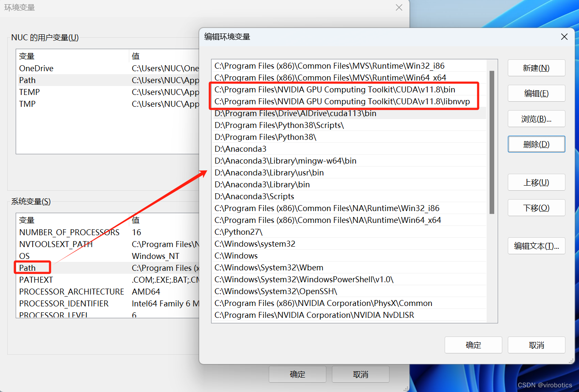Close the 环境变量 window
The width and height of the screenshot is (579, 392).
point(399,8)
